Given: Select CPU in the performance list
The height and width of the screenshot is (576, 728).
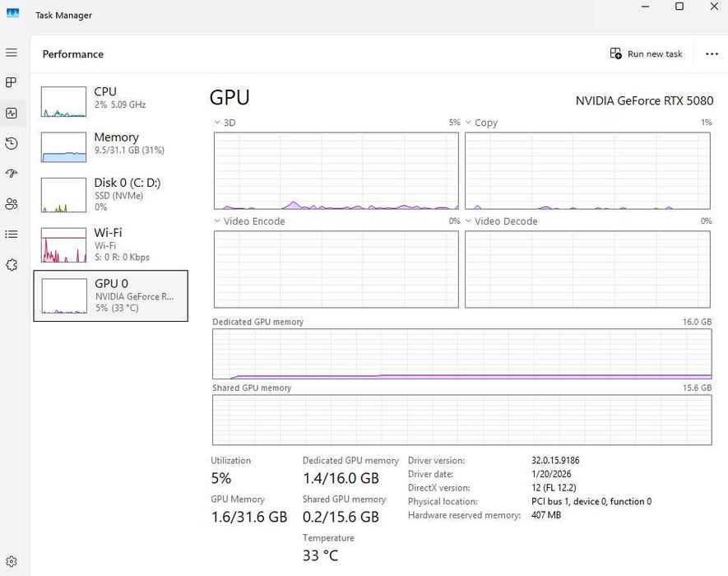Looking at the screenshot, I should pos(110,101).
